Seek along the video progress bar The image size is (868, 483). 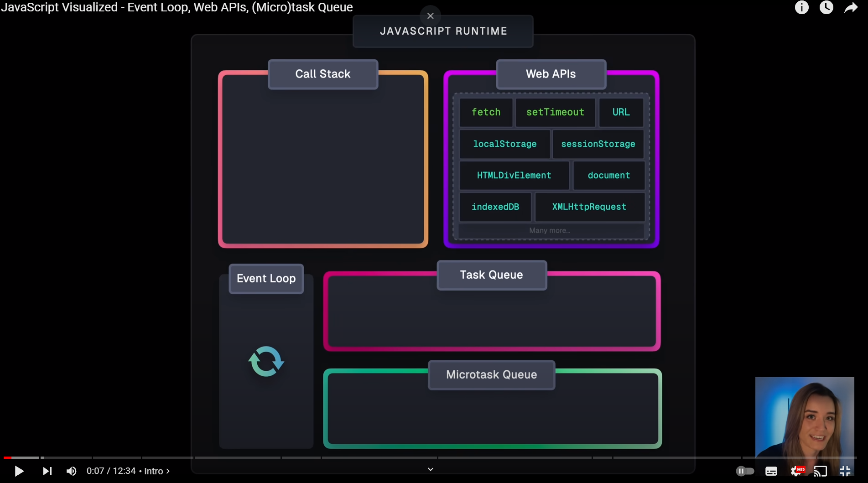[430, 457]
